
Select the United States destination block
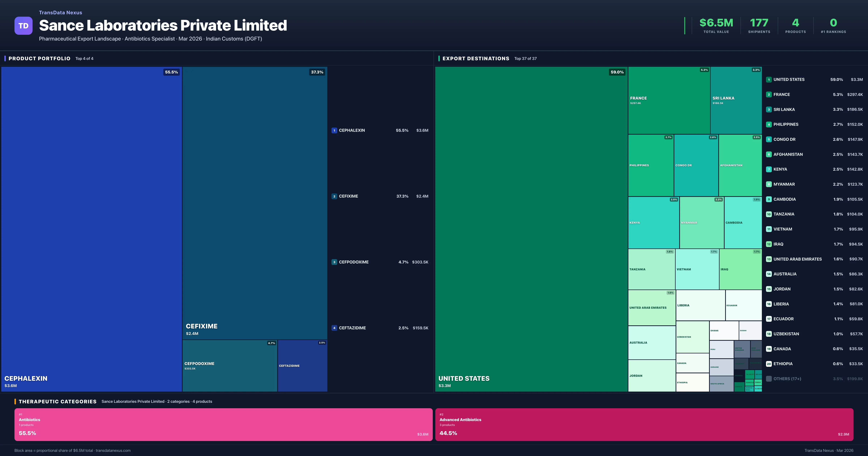click(x=531, y=229)
